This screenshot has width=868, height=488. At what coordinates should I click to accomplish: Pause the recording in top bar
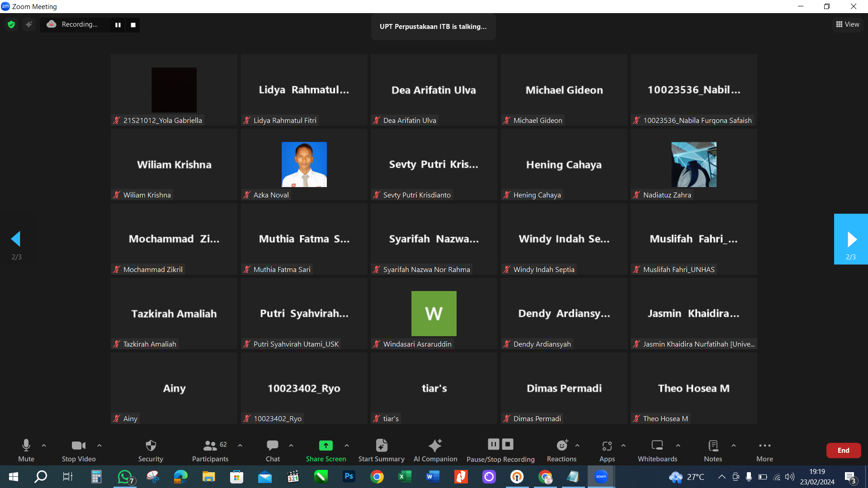(x=118, y=25)
